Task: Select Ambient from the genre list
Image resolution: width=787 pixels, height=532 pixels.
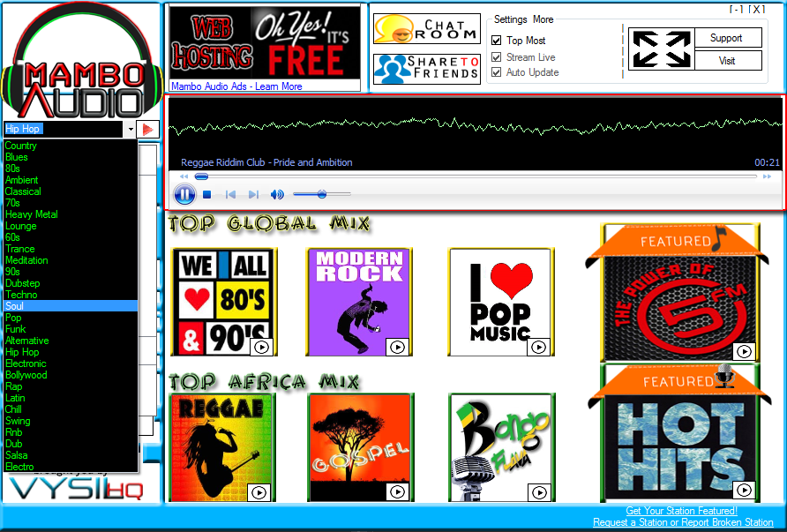Action: coord(71,180)
